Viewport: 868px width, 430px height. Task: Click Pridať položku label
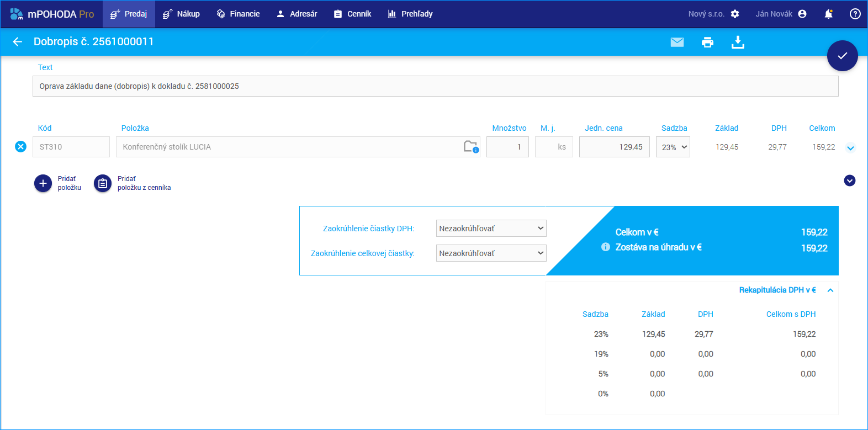tap(70, 183)
